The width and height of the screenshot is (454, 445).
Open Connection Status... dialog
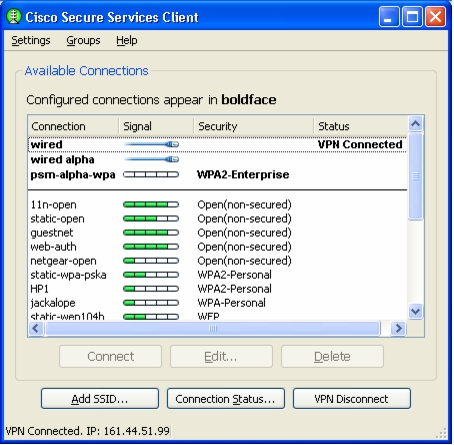click(x=226, y=399)
